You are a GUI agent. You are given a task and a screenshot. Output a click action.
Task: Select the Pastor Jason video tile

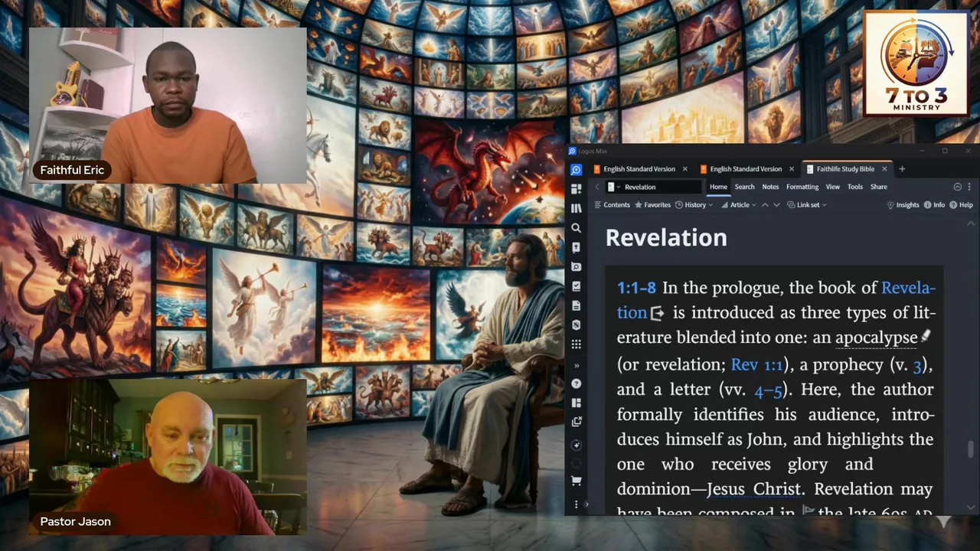tap(168, 456)
